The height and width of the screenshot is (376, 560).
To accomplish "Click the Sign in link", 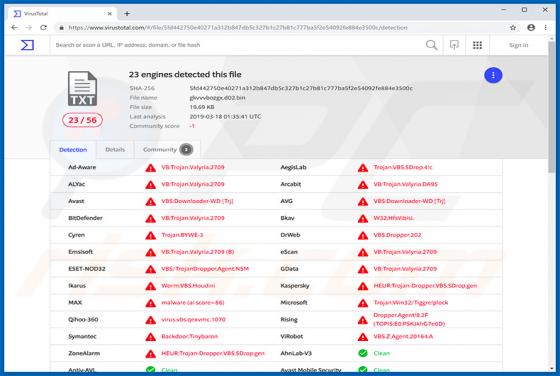I will (x=518, y=45).
